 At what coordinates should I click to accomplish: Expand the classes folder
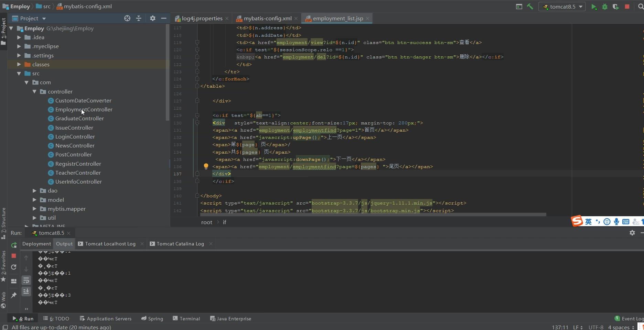pos(19,64)
